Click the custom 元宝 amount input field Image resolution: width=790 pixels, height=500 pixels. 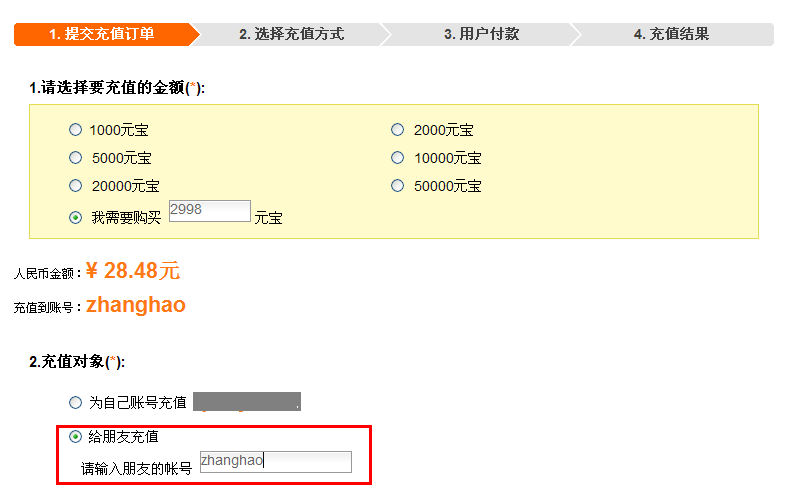point(209,210)
